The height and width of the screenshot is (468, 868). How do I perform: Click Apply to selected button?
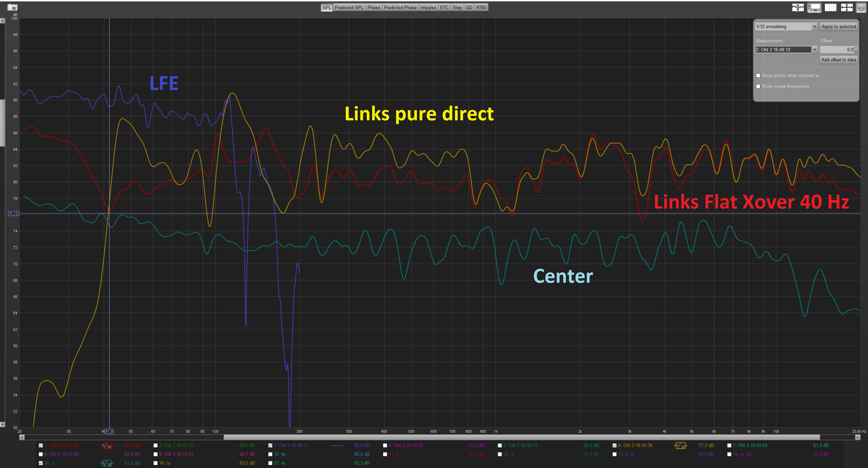(x=839, y=27)
